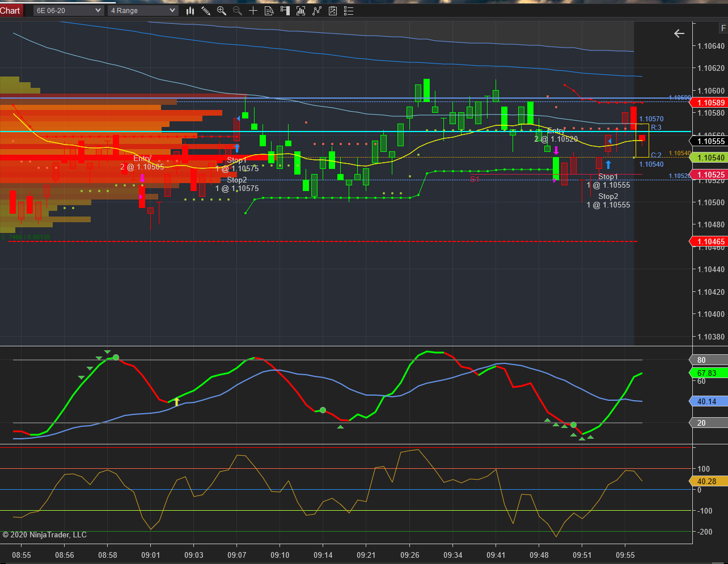Click the 'Stop2' label near 09:07

point(237,180)
